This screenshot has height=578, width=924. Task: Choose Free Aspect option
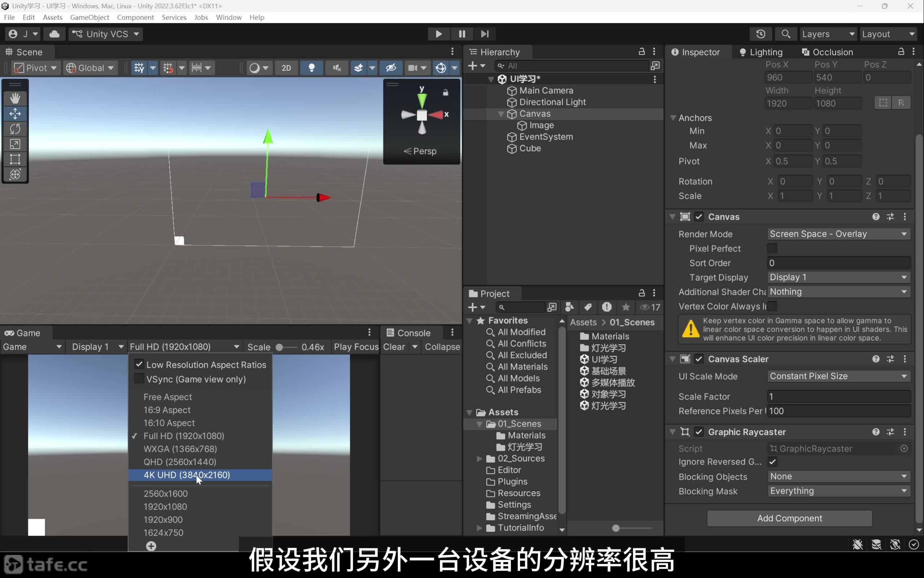pos(200,397)
